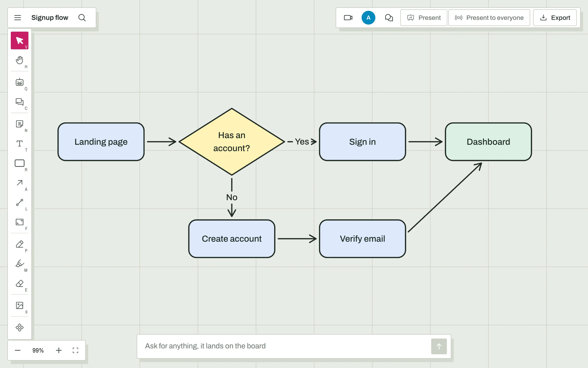Open the Image insert tool
The height and width of the screenshot is (368, 588).
(x=20, y=305)
